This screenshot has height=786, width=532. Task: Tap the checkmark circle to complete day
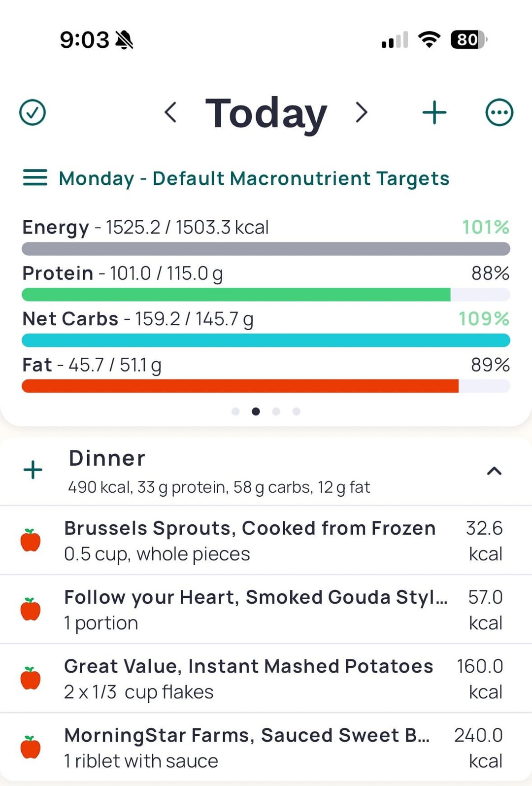pos(33,112)
